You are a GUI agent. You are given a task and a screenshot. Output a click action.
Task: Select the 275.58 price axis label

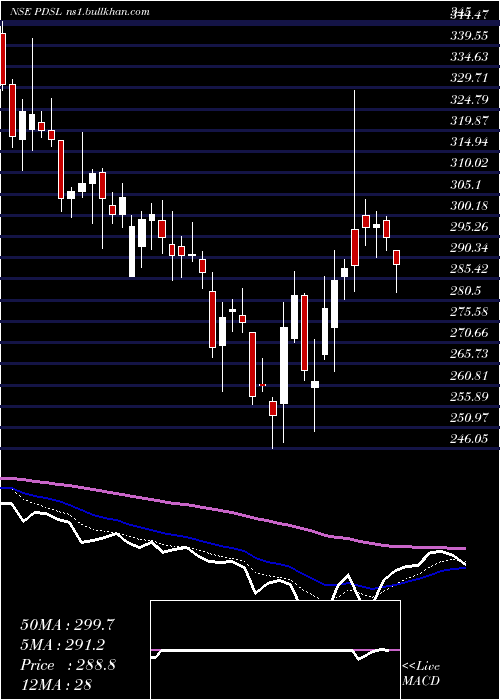point(469,312)
